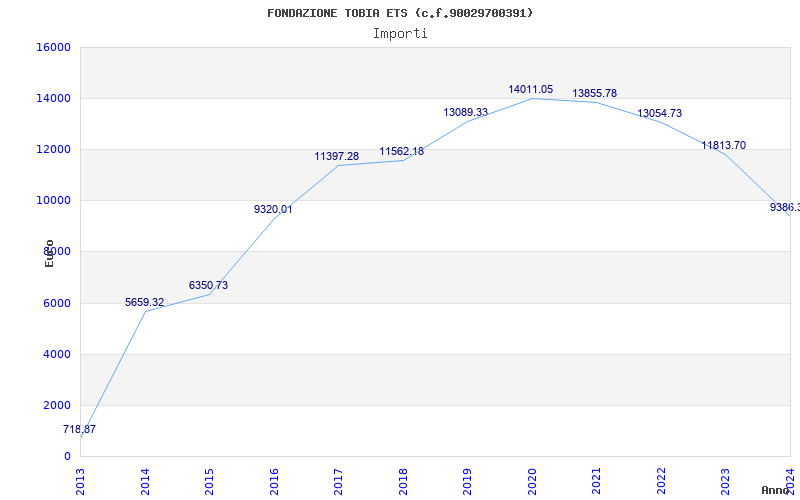
Task: Click the y-axis tick 0
Action: (67, 457)
